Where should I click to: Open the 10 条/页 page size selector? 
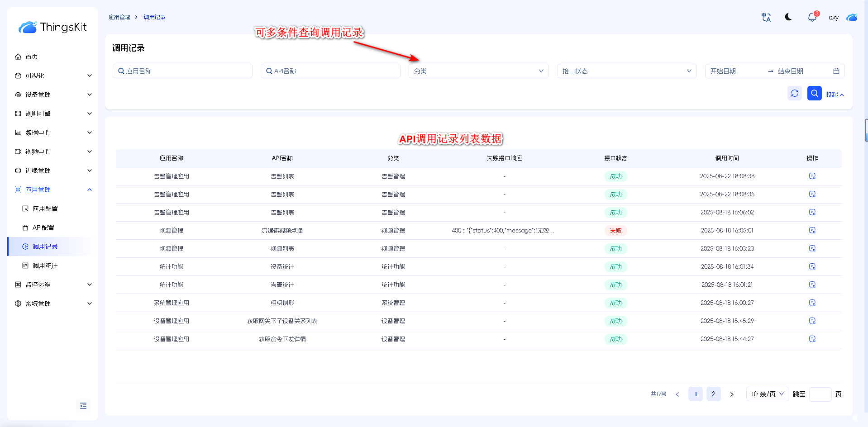(767, 394)
